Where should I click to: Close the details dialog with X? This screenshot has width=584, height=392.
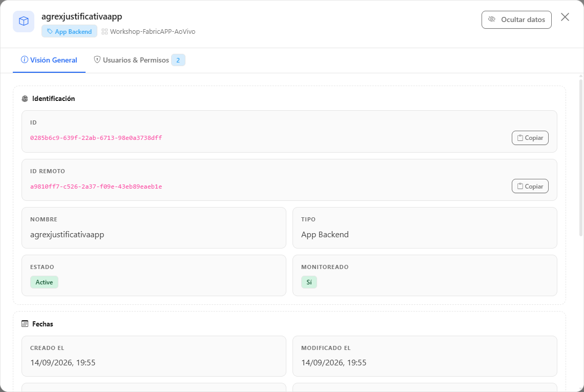(x=565, y=17)
